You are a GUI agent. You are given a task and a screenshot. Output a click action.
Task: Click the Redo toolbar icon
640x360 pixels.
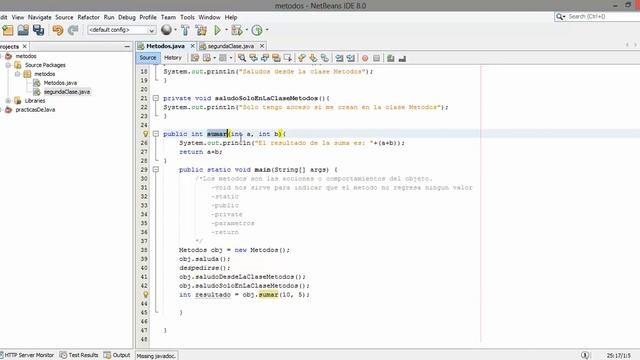click(73, 30)
